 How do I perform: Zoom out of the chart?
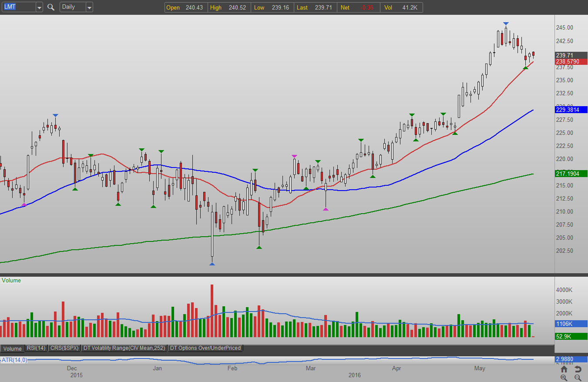[578, 378]
